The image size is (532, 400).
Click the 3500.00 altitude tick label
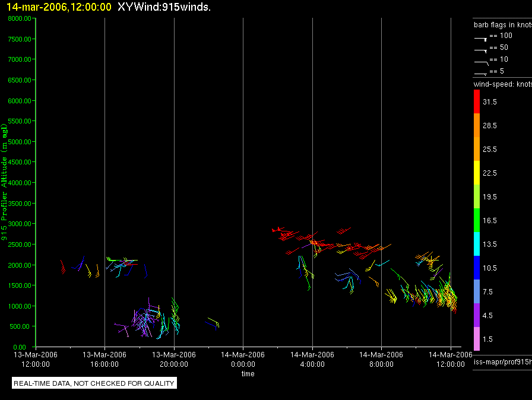[x=20, y=204]
